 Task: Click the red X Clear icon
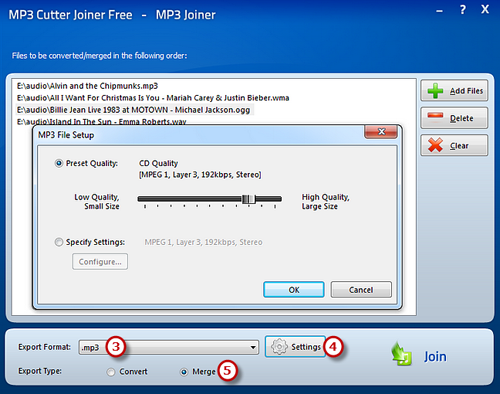(x=435, y=145)
